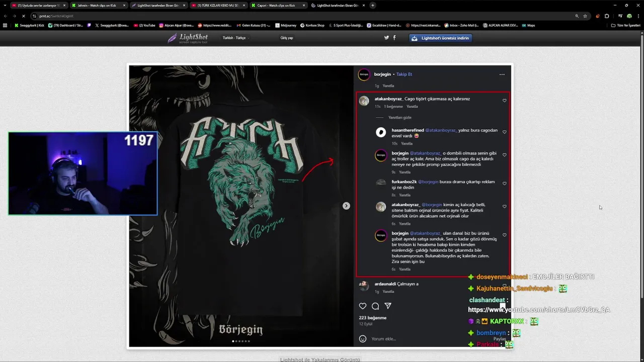Image resolution: width=644 pixels, height=362 pixels.
Task: Open the LightShot Facebook icon
Action: pyautogui.click(x=394, y=38)
